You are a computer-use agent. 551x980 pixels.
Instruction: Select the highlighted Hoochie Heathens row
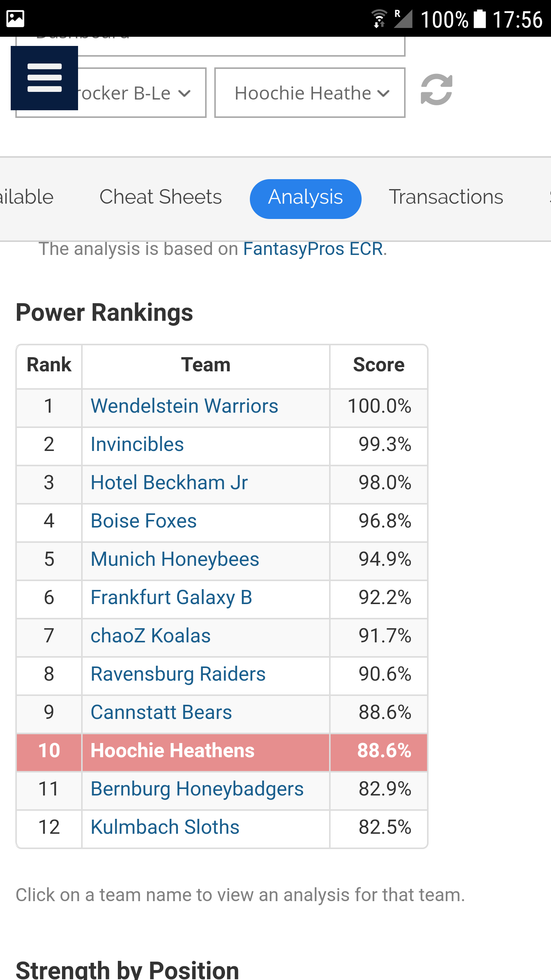click(x=222, y=752)
